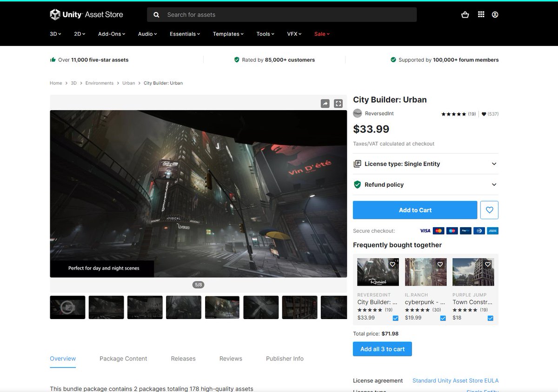
Task: Select the sixth gallery thumbnail
Action: click(x=261, y=307)
